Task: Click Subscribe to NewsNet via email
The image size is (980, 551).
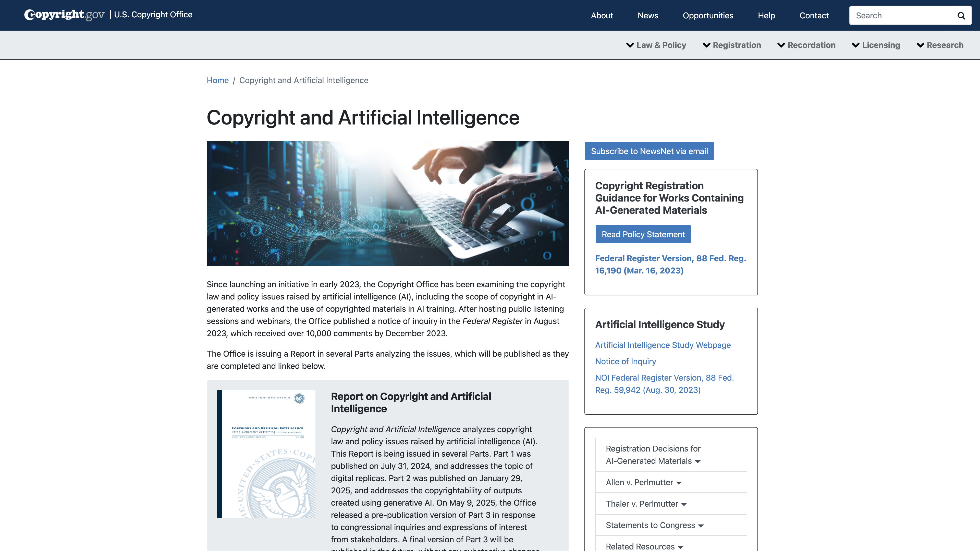Action: point(649,151)
